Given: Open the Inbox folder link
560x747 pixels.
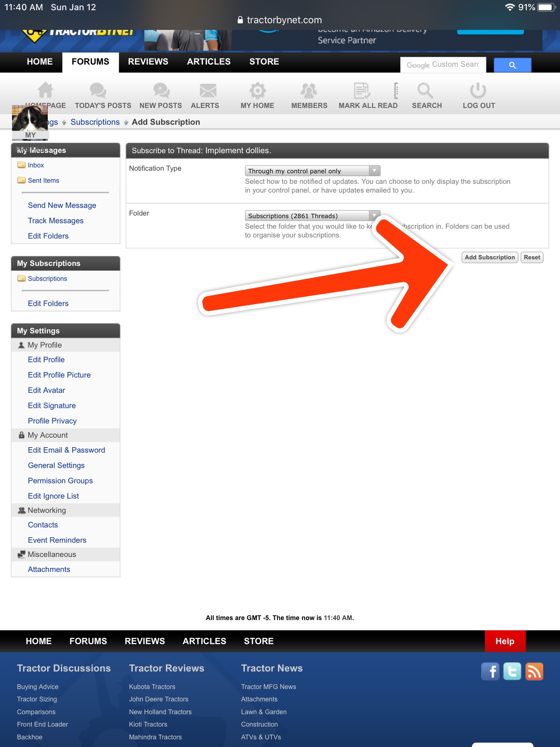Looking at the screenshot, I should pyautogui.click(x=36, y=165).
